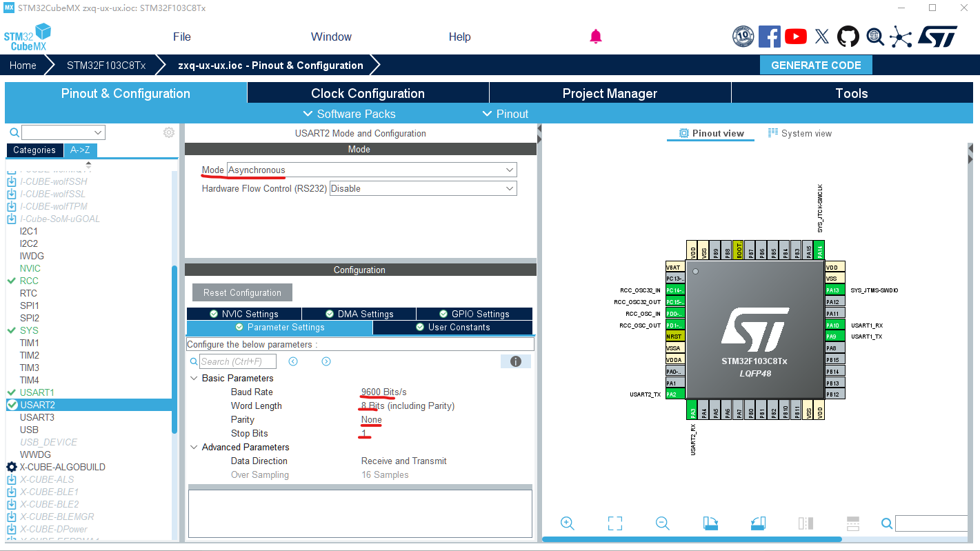The width and height of the screenshot is (980, 551).
Task: Collapse the Basic Parameters section
Action: coord(194,378)
